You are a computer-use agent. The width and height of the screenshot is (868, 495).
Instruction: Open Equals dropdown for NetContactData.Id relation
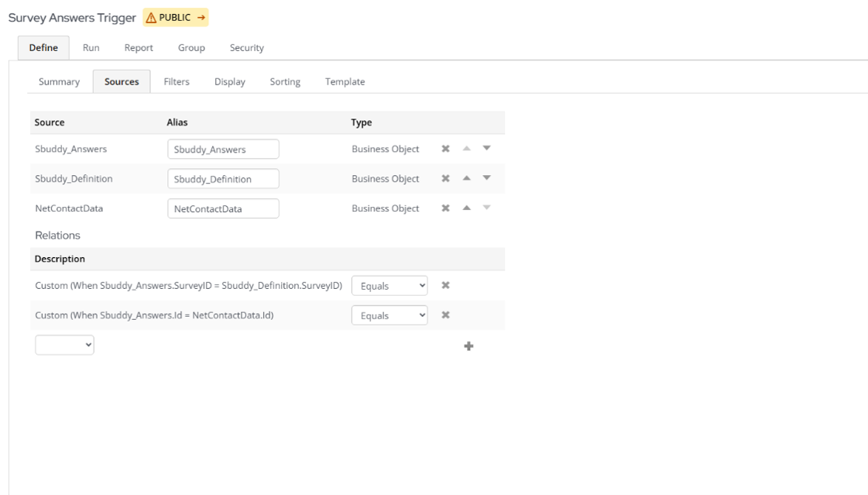[x=389, y=315]
